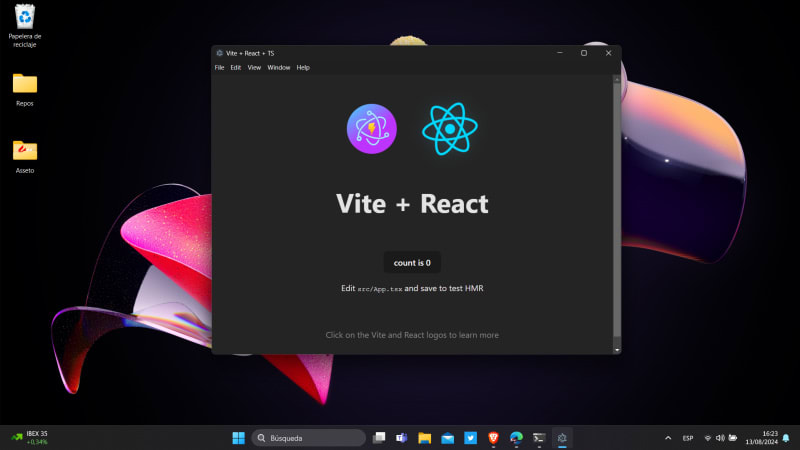Minimize the Vite + React + TS window
Image resolution: width=800 pixels, height=450 pixels.
pos(560,53)
